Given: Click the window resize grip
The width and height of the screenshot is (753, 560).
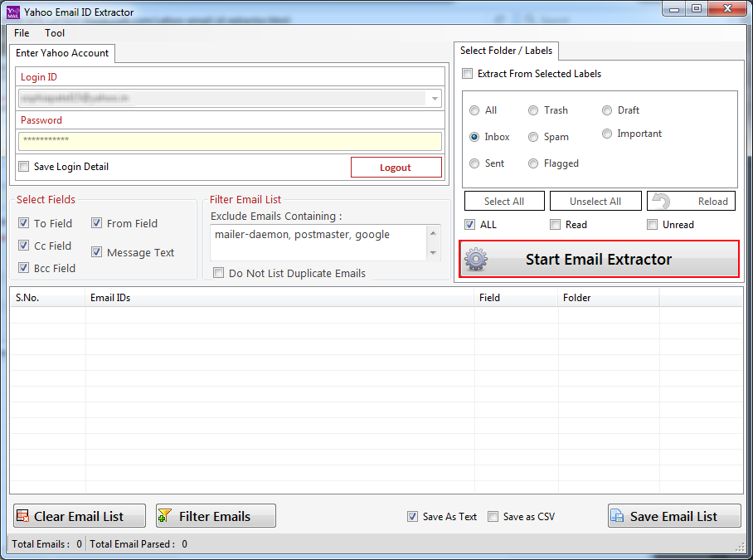Looking at the screenshot, I should pos(740,547).
